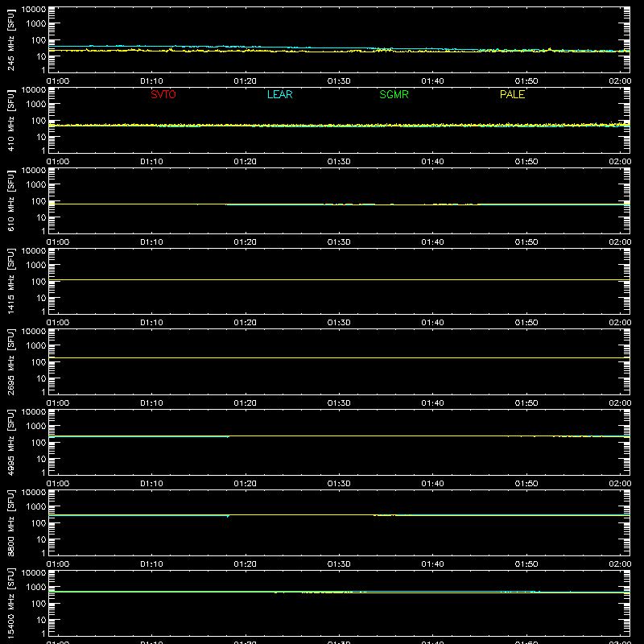Viewport: 644px width, 644px height.
Task: Click 01:40 time label under 1415 MHz plot
Action: (432, 323)
